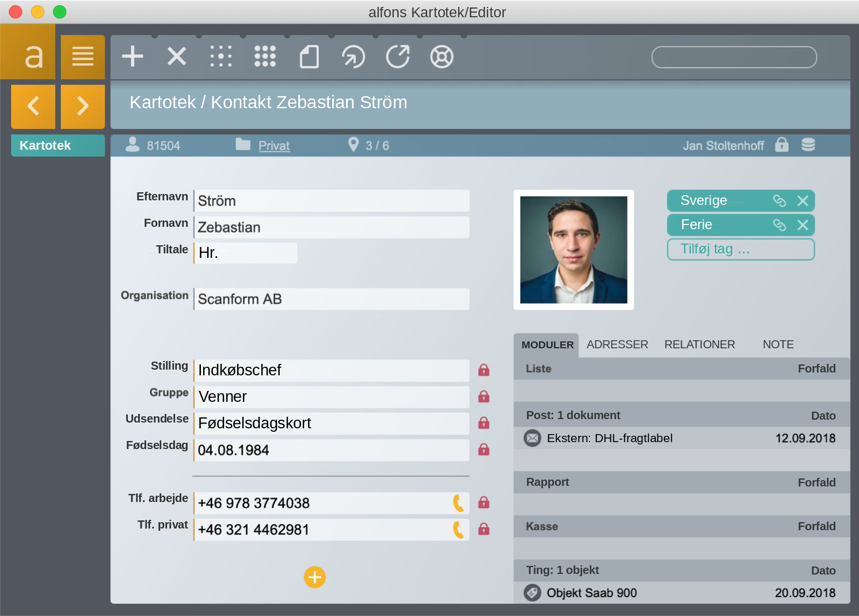
Task: Click the Organisation field Scanform AB
Action: pos(332,299)
